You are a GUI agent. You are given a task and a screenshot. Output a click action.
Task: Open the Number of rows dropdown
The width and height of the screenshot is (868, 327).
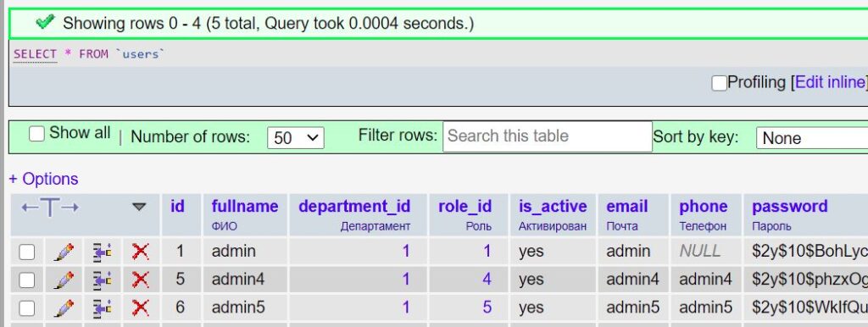pos(296,138)
